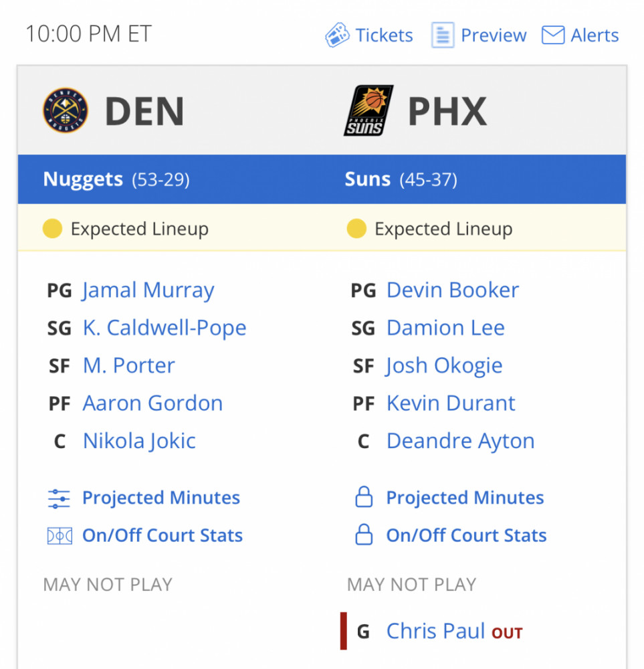Select K. Caldwell-Pope in Nuggets lineup
This screenshot has height=669, width=644.
click(x=165, y=328)
